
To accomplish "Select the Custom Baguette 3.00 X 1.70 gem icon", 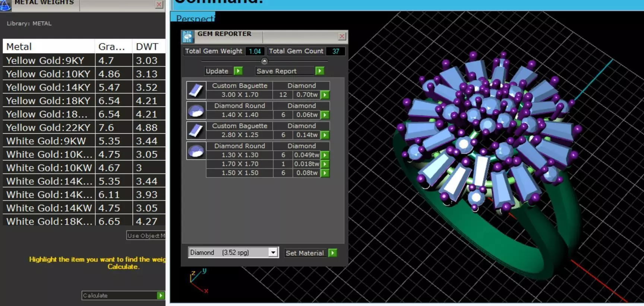I will [196, 90].
